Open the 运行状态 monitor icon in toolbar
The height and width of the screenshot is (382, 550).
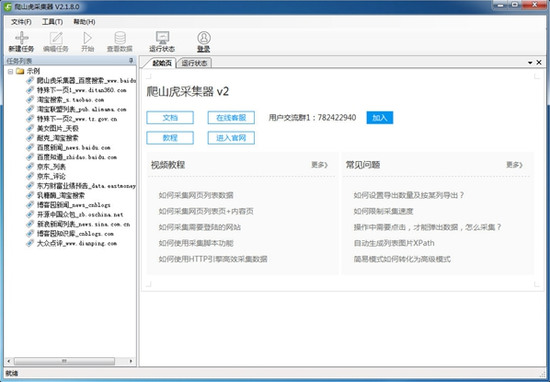pyautogui.click(x=162, y=38)
